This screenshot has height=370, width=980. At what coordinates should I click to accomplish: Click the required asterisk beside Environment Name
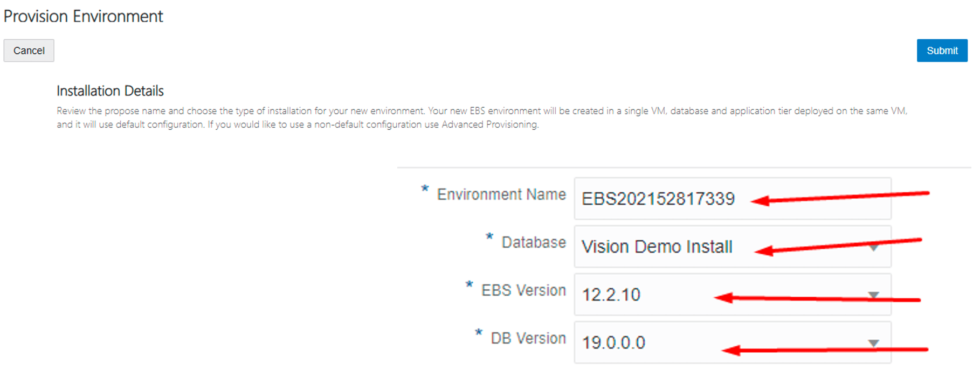coord(425,189)
